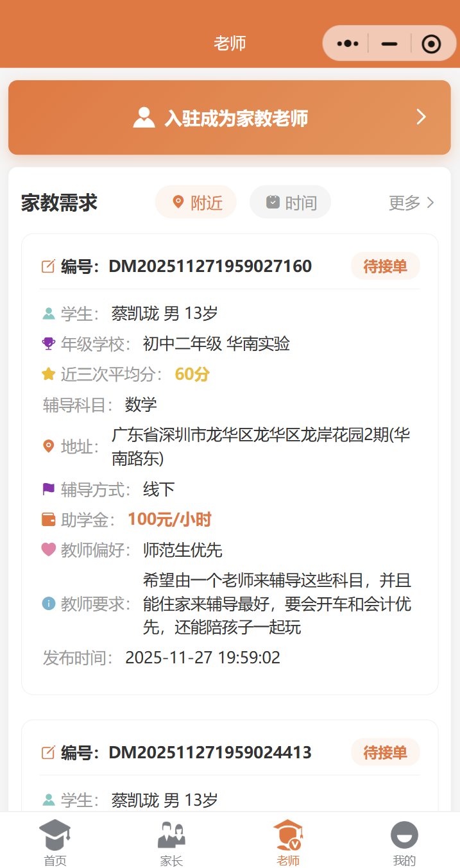
Task: Switch sorting to 时间 filter
Action: pos(291,203)
